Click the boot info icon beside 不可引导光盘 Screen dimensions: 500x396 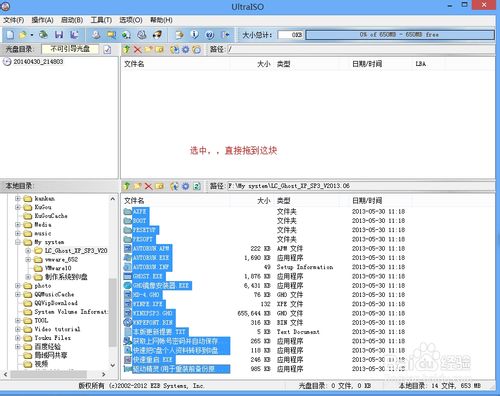(x=107, y=50)
